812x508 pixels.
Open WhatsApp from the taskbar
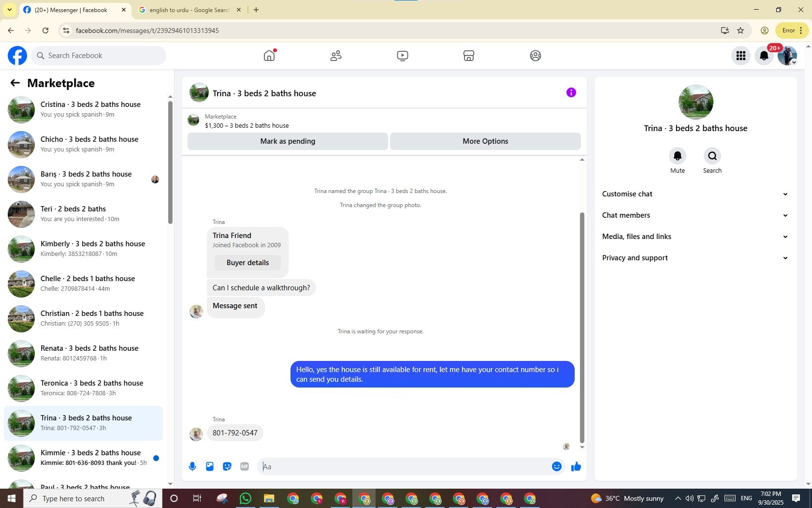tap(246, 498)
